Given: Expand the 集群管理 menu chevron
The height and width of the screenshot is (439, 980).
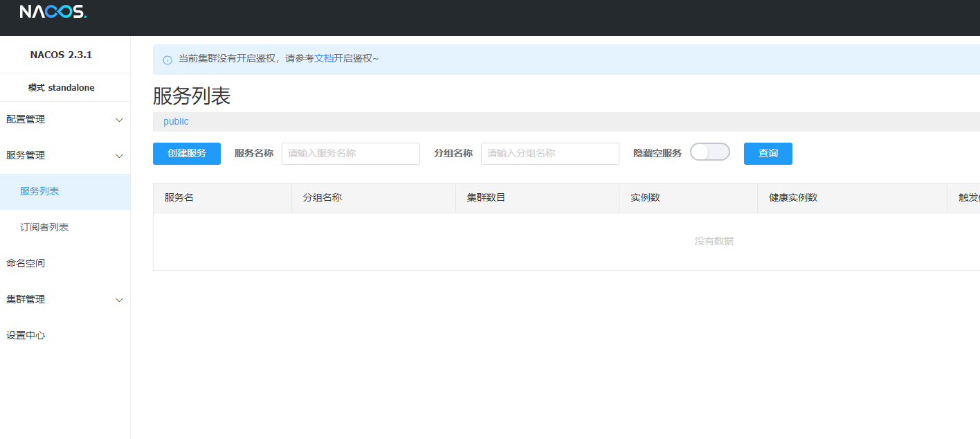Looking at the screenshot, I should (x=119, y=300).
